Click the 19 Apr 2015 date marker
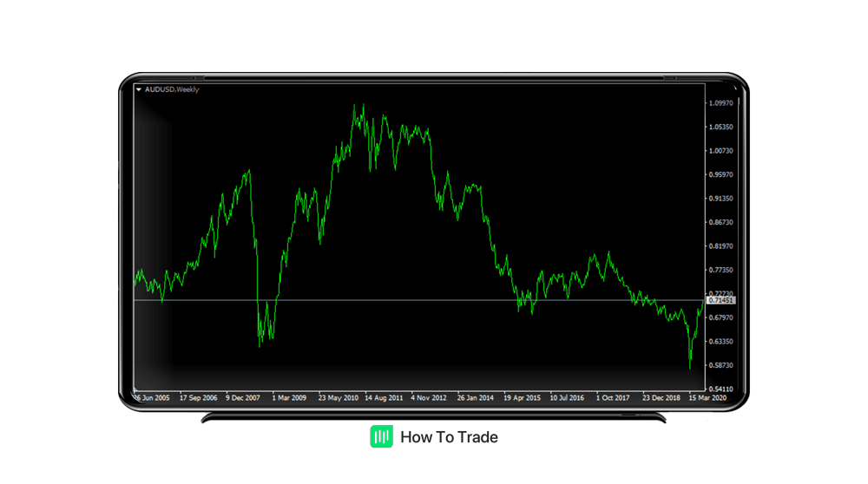This screenshot has height=484, width=868. click(522, 398)
